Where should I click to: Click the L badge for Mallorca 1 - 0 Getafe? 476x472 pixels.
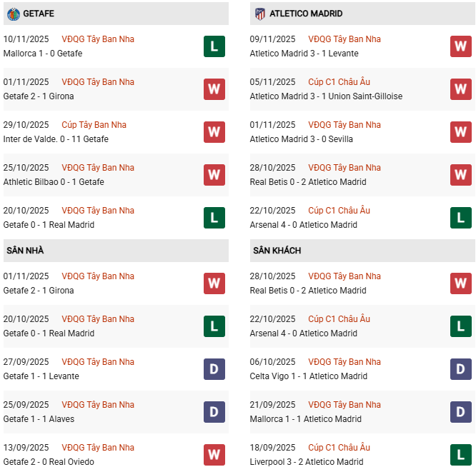click(x=214, y=46)
